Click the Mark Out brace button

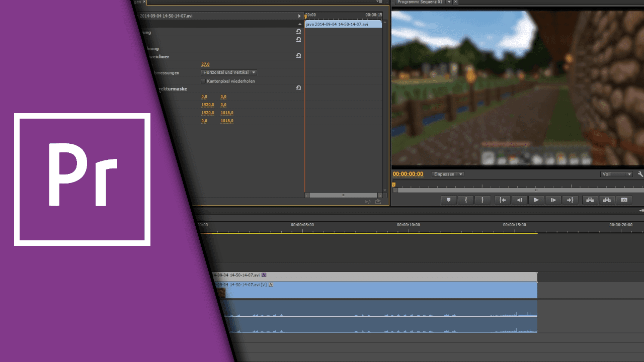click(x=482, y=200)
